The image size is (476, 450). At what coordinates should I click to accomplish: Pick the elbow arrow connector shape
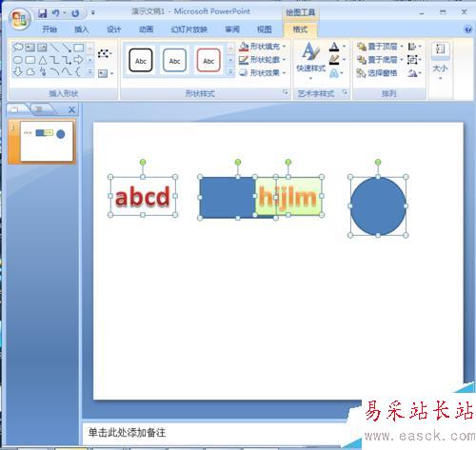67,60
